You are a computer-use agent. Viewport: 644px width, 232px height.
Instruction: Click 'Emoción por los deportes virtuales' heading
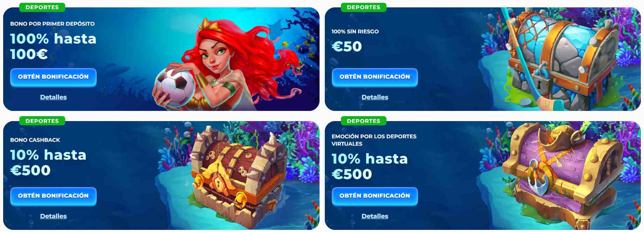click(374, 140)
